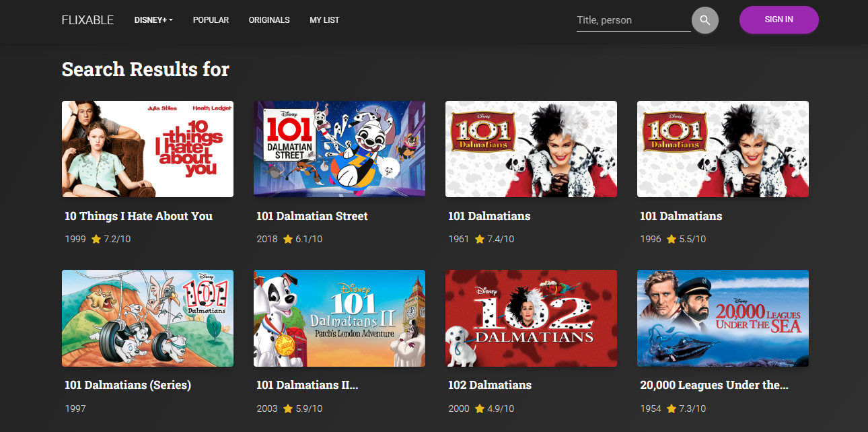Click the year 2003
Viewport: 868px width, 432px height.
[267, 408]
